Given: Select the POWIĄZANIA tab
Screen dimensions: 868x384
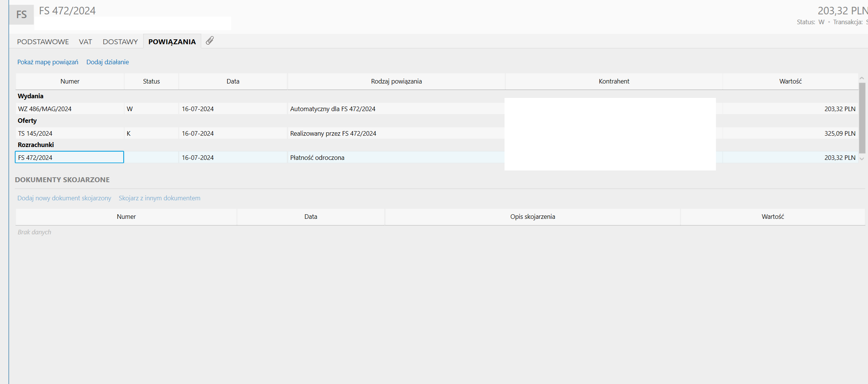Looking at the screenshot, I should pos(172,42).
